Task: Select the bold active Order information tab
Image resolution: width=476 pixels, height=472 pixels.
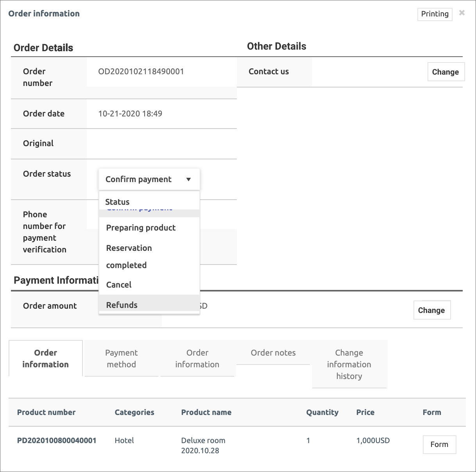Action: tap(46, 358)
